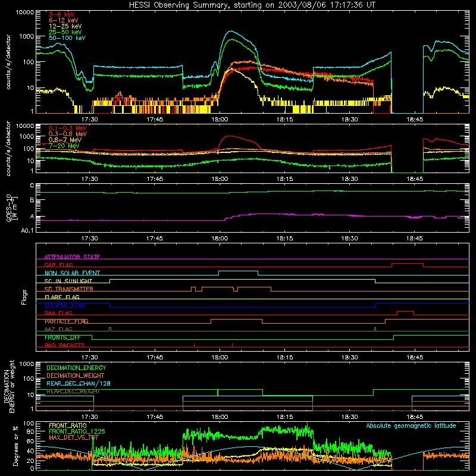Select the GAP_FLAG label

[x=58, y=265]
